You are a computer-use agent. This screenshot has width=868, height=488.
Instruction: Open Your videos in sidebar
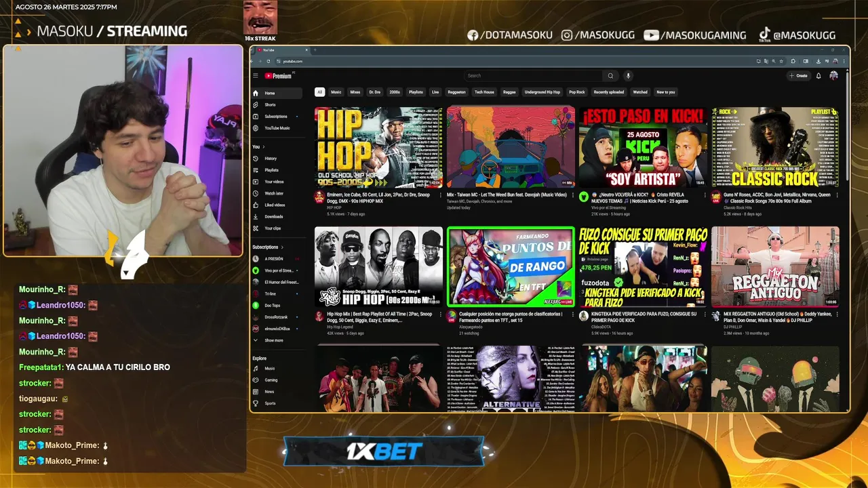(x=277, y=182)
